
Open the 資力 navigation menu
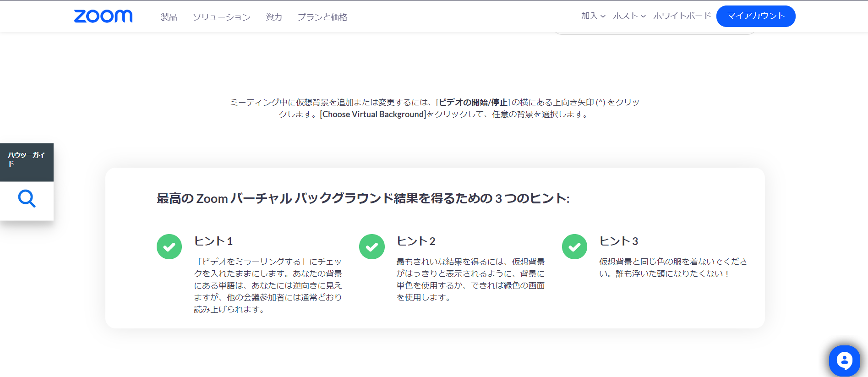(274, 17)
